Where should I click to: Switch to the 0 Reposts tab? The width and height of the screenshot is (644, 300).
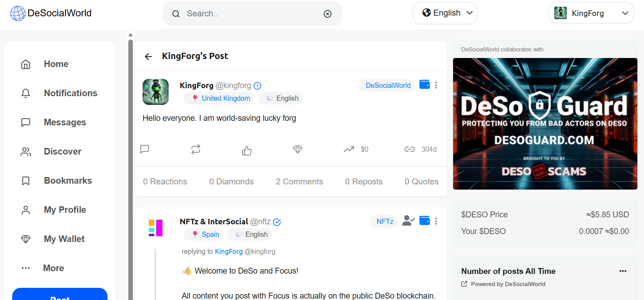click(364, 182)
